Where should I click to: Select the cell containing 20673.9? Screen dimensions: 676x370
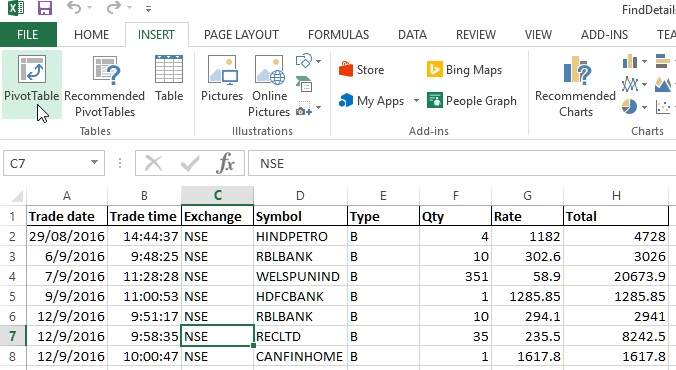click(x=616, y=276)
